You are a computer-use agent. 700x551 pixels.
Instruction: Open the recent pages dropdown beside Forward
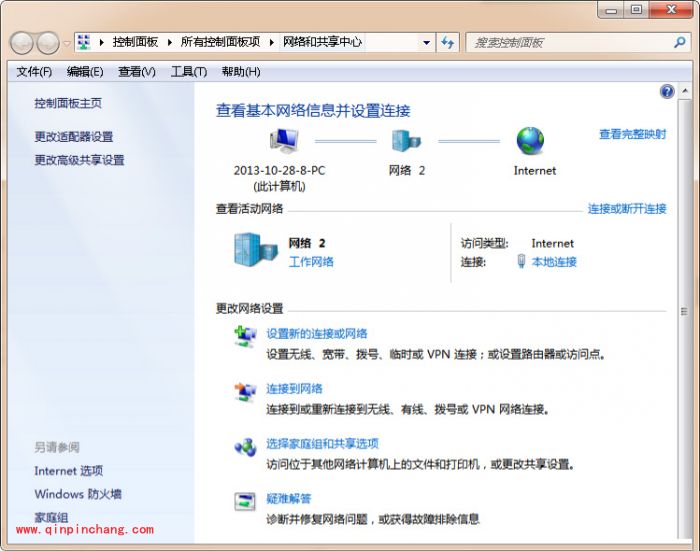coord(67,43)
